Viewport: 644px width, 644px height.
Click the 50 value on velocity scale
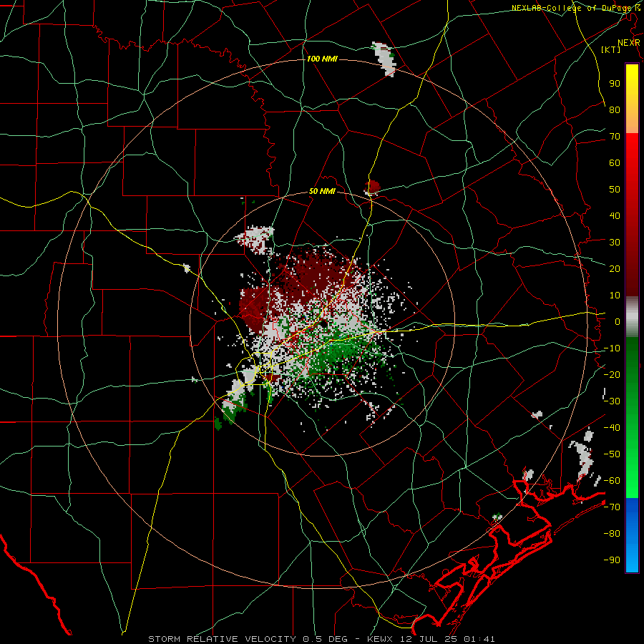pos(615,190)
